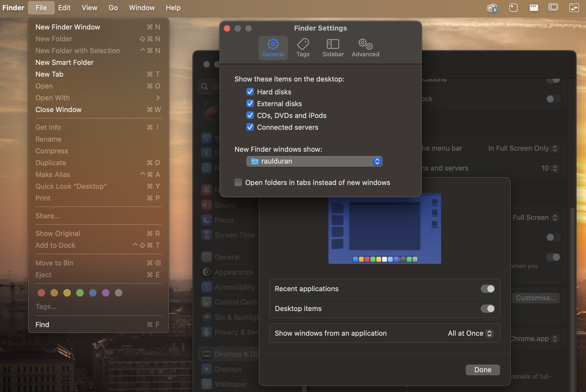Viewport: 586px width, 392px height.
Task: Click the Done button
Action: click(482, 370)
